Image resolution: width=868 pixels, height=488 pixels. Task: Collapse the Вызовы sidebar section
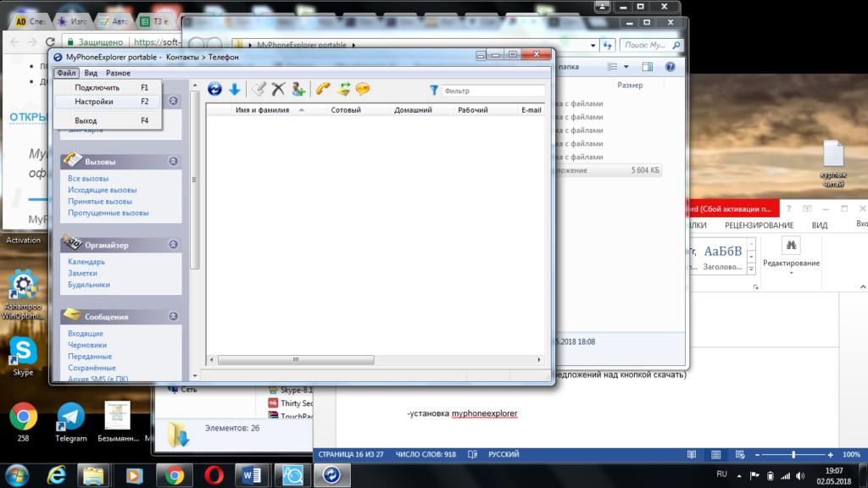(x=174, y=161)
